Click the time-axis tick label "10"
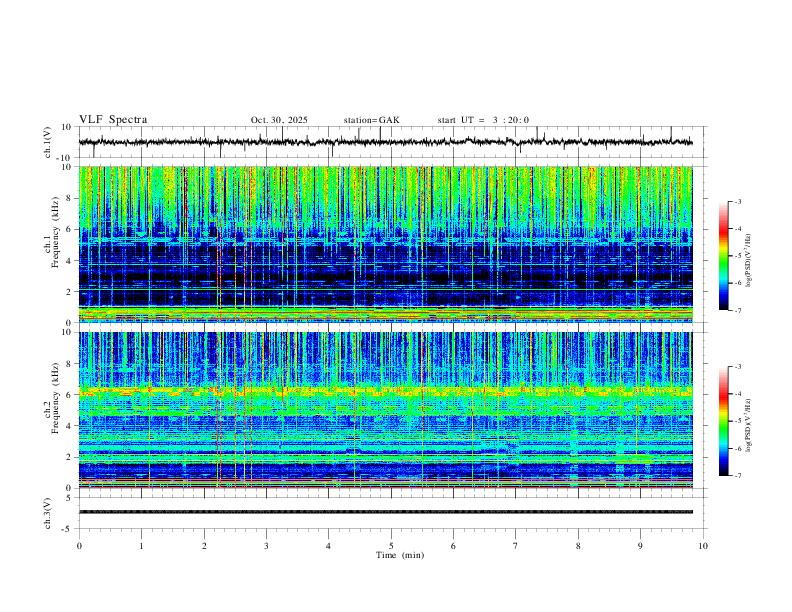Image resolution: width=792 pixels, height=612 pixels. pos(703,546)
